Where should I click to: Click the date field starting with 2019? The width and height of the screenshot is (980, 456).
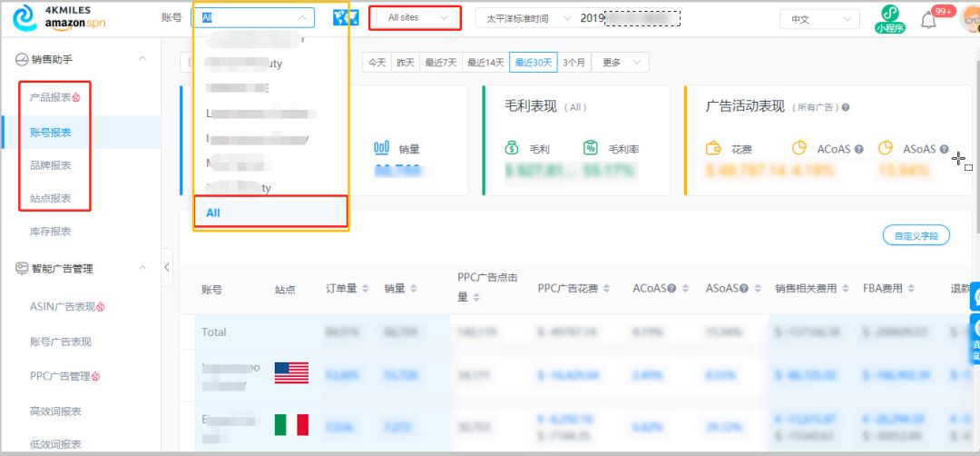(630, 18)
